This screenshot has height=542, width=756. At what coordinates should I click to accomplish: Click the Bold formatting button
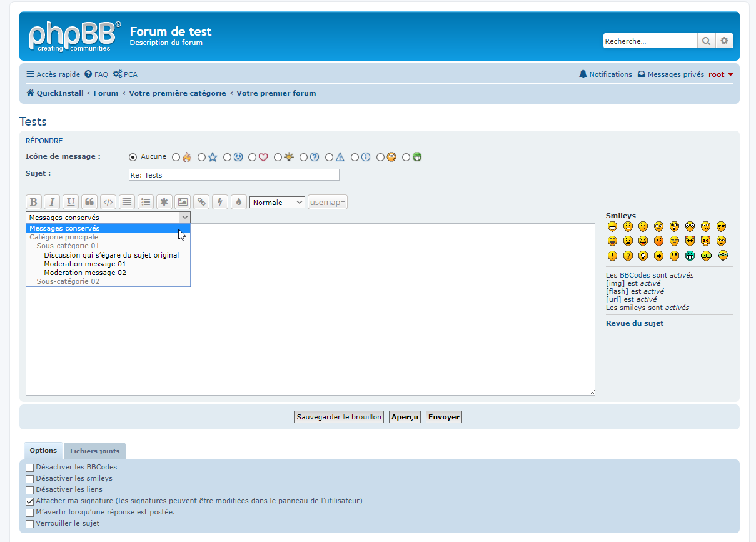(x=34, y=202)
